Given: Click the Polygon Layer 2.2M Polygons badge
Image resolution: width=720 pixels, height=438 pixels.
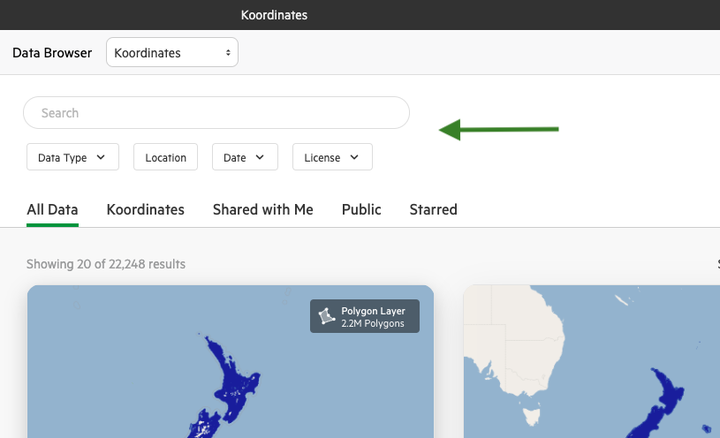Looking at the screenshot, I should [x=365, y=316].
